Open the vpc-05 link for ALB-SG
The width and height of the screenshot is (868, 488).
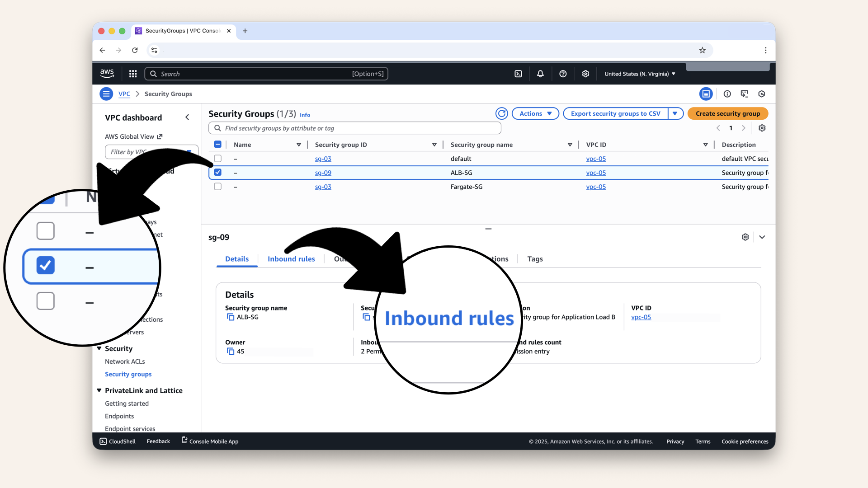[x=596, y=173]
